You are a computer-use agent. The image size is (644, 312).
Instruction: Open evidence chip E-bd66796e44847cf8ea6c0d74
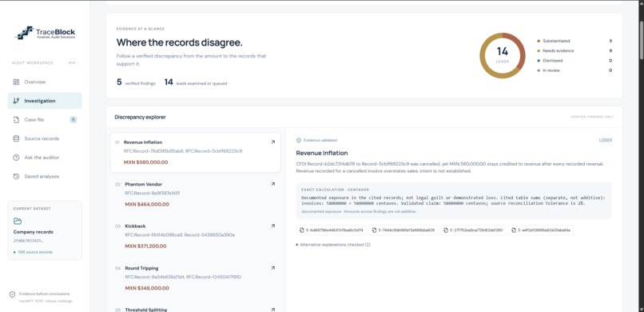click(x=331, y=230)
